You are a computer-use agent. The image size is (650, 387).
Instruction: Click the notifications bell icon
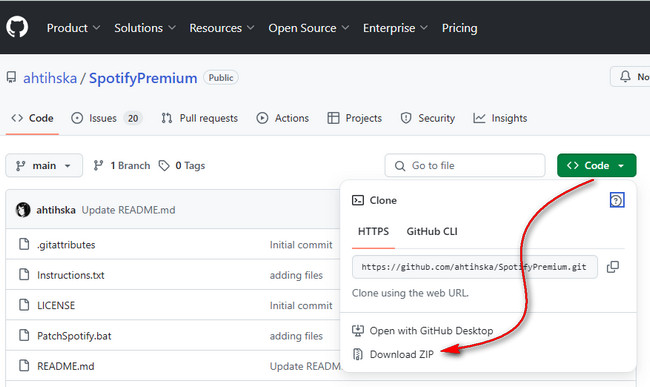pos(625,76)
